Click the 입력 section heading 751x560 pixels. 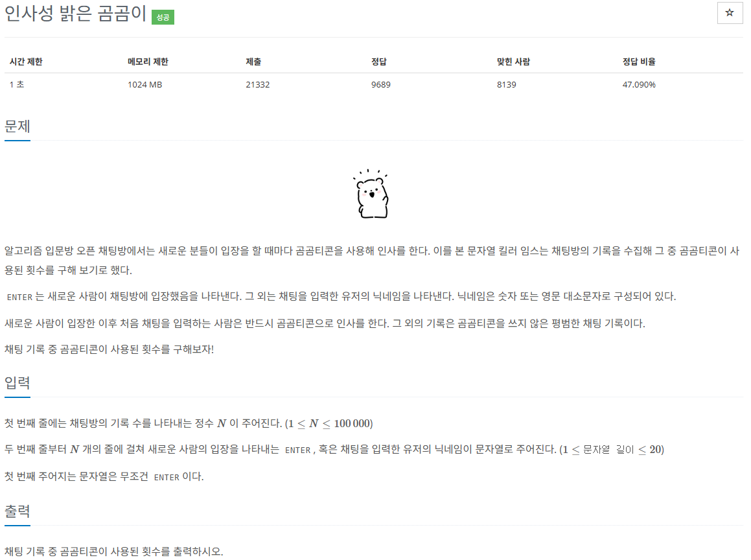pos(17,383)
